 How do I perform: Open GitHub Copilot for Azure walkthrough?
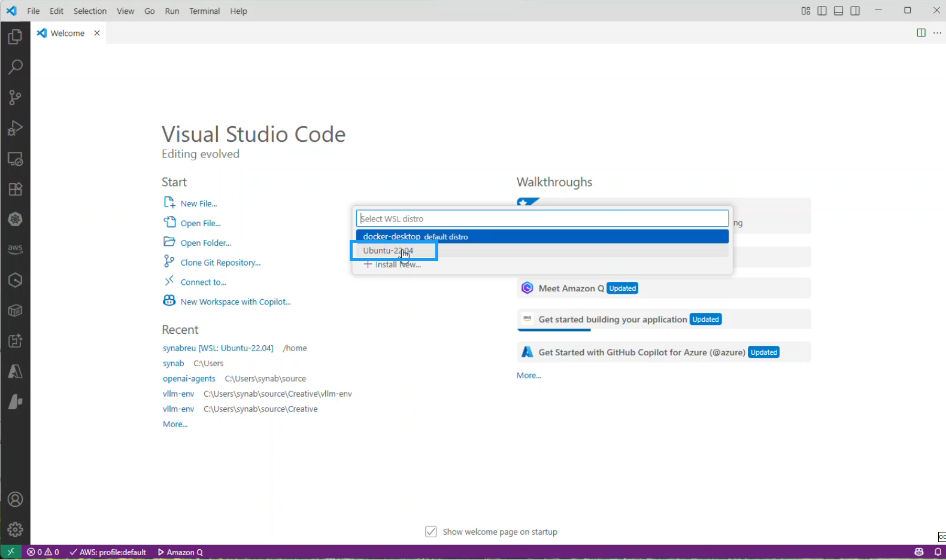tap(664, 352)
